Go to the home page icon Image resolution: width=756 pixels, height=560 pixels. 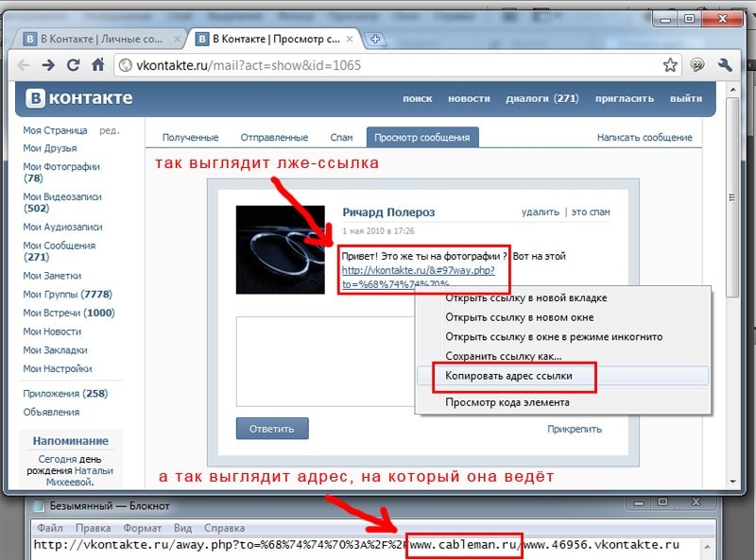click(x=98, y=64)
